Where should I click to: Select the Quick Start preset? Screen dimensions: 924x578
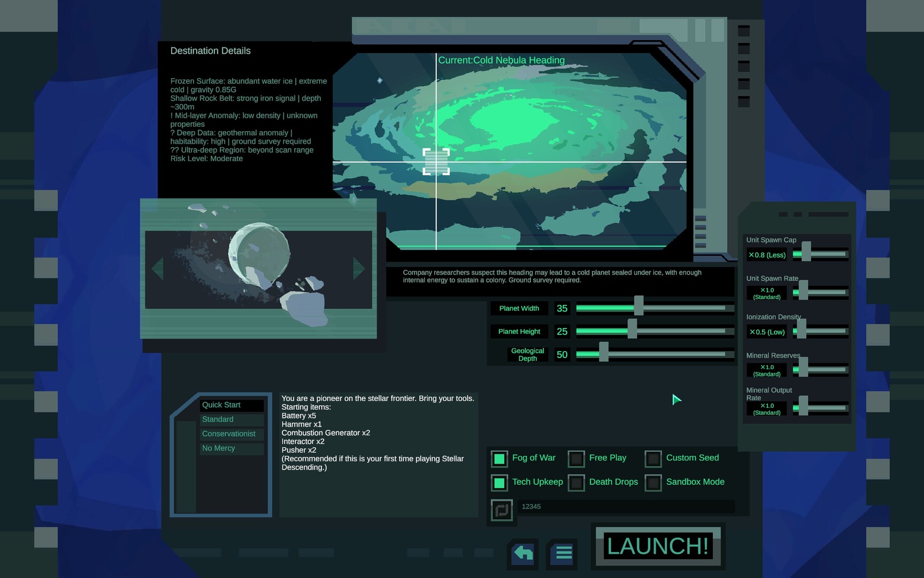(x=232, y=405)
